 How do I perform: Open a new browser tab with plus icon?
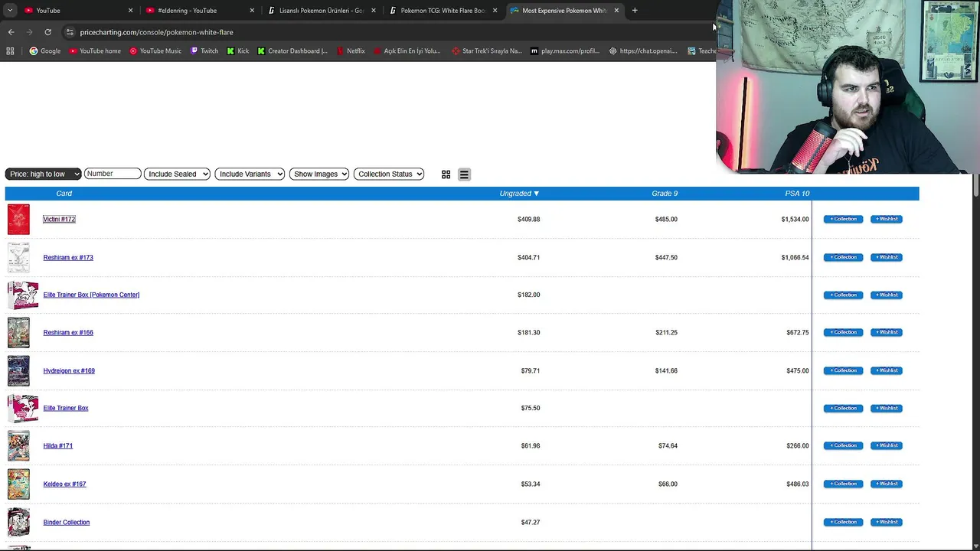click(x=635, y=11)
